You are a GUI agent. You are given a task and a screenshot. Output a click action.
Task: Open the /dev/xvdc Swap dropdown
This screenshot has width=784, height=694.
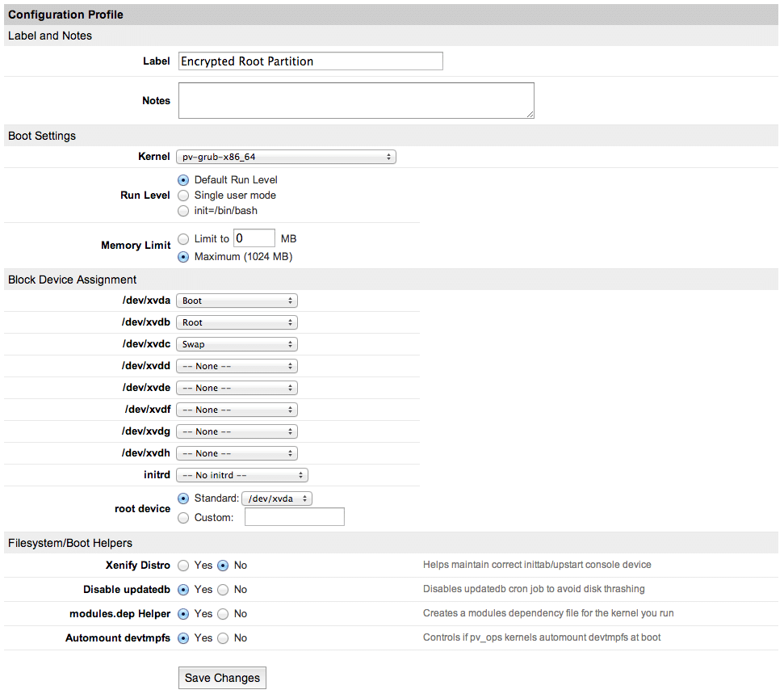point(237,344)
